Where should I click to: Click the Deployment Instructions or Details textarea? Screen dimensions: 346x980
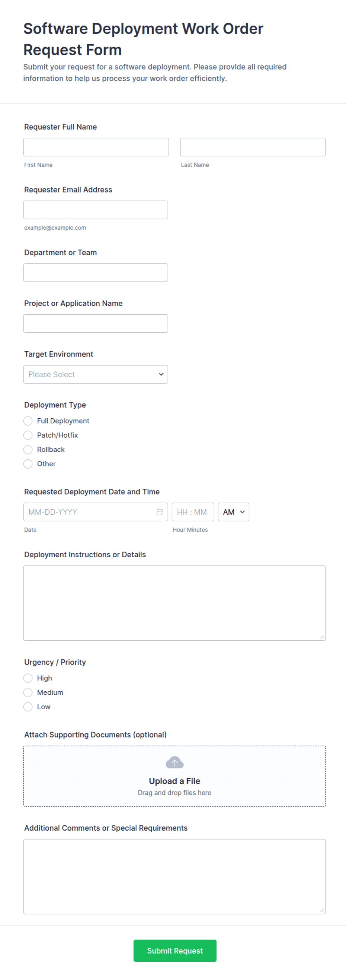coord(175,603)
